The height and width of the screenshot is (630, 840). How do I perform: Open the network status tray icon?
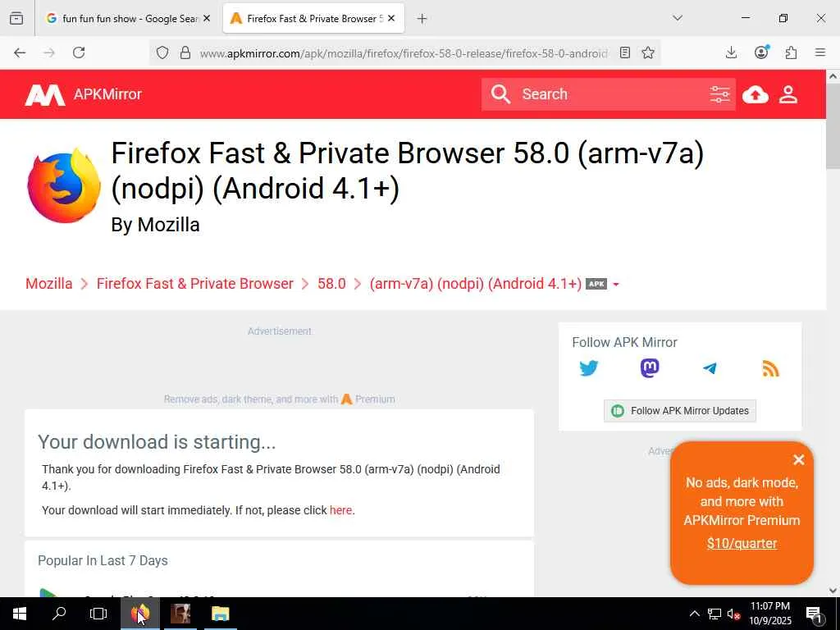pos(714,614)
